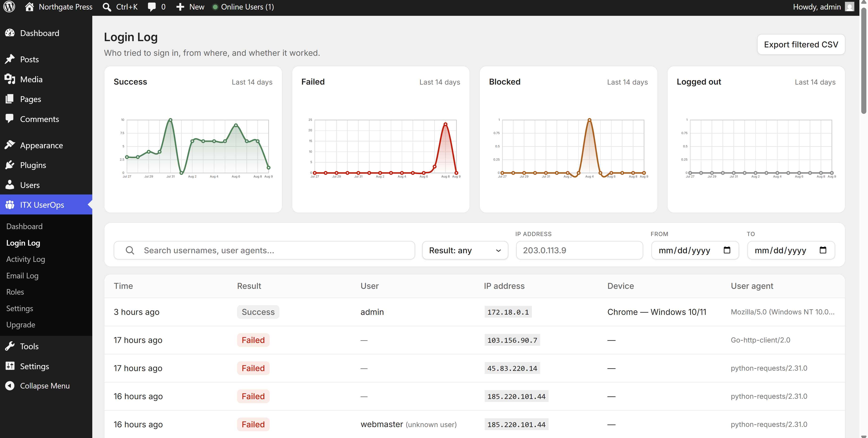The height and width of the screenshot is (438, 868).
Task: Open the Result: any dropdown
Action: click(465, 250)
